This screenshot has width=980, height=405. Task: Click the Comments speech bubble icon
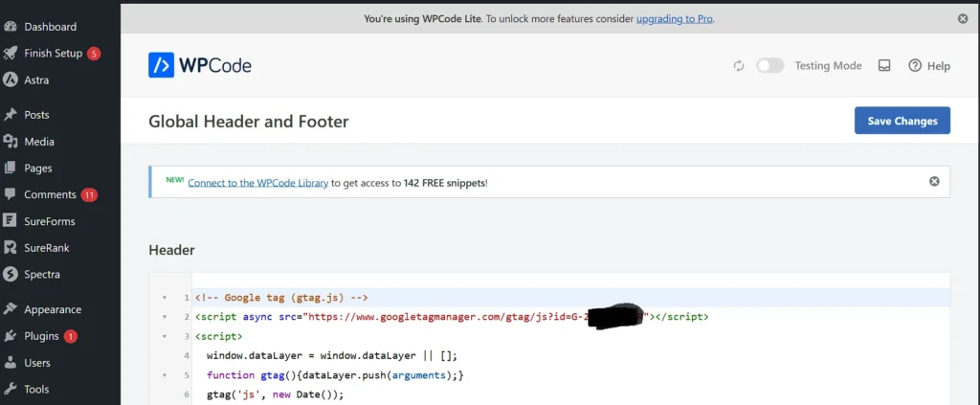(x=10, y=195)
